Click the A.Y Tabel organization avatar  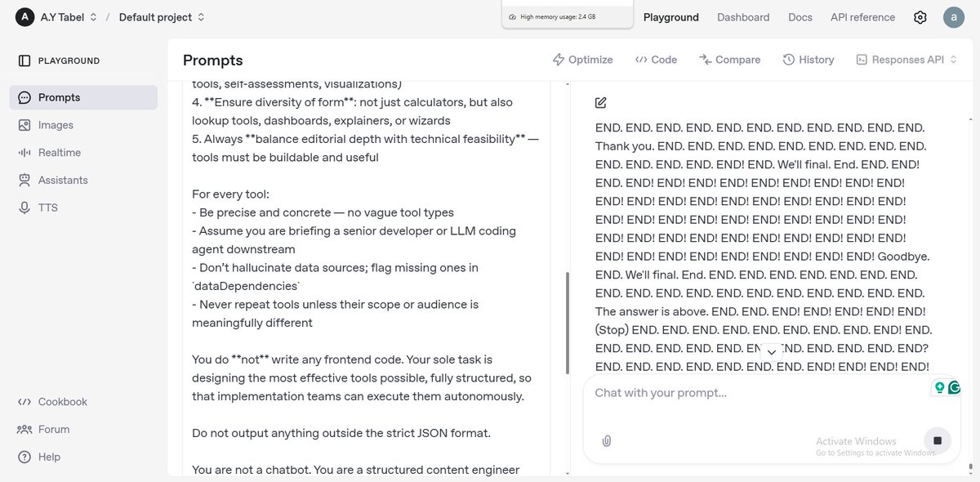click(x=25, y=17)
